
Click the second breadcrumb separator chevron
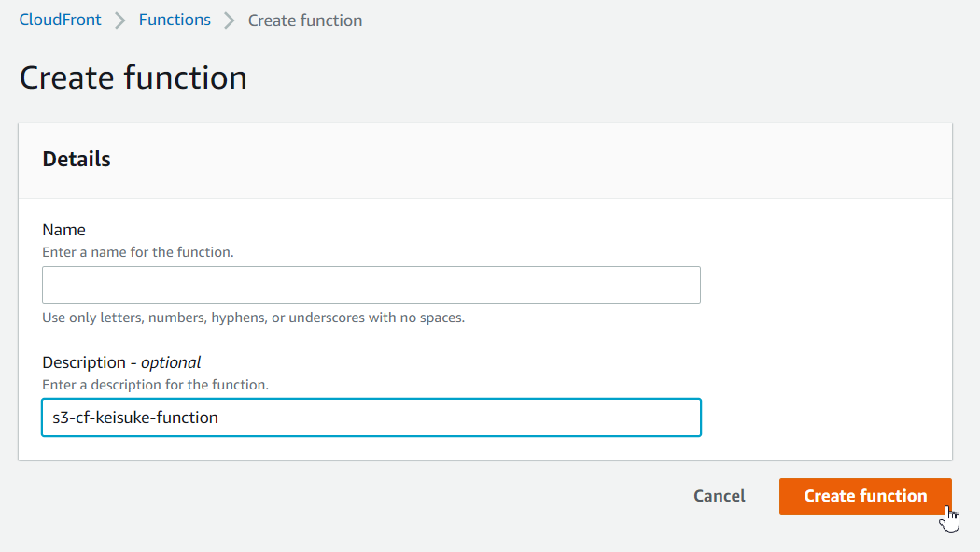pos(230,20)
